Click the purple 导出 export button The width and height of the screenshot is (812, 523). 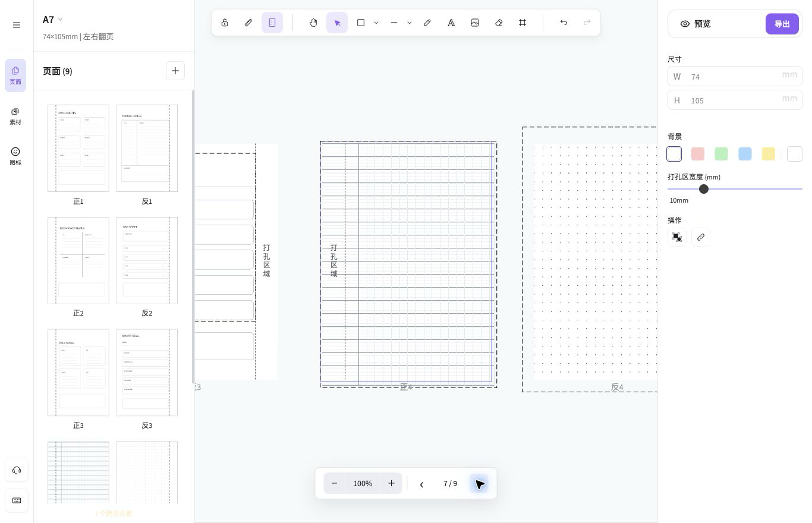(782, 24)
